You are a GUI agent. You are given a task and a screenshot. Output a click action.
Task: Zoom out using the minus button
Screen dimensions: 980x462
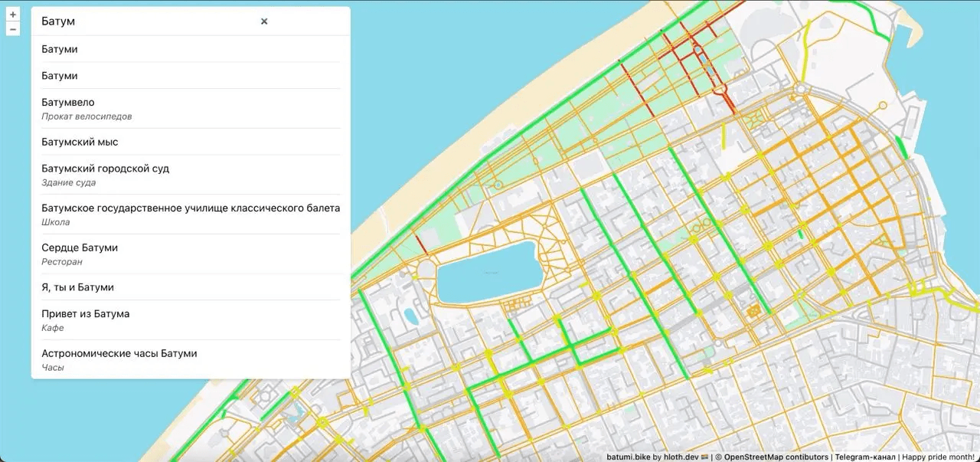pos(12,29)
